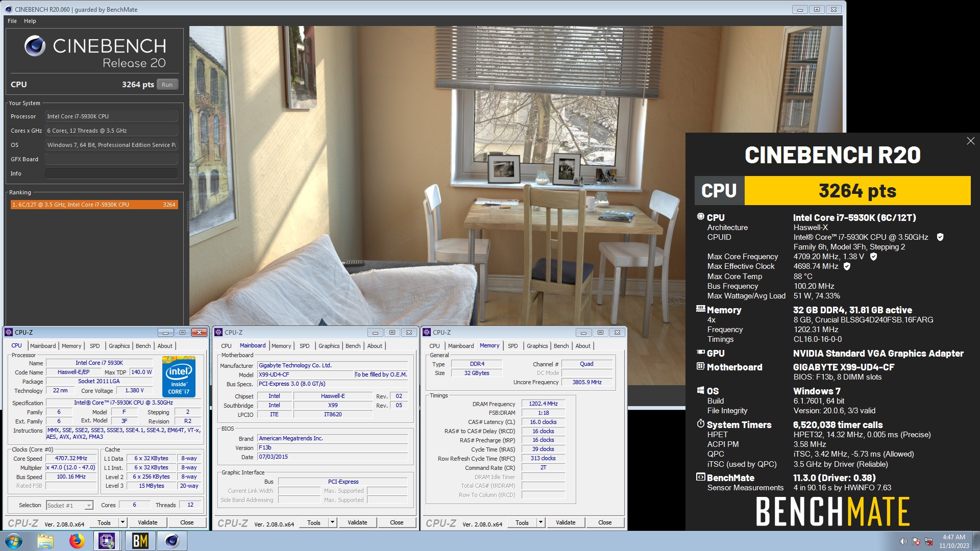Open the Windows Start menu orb

(x=14, y=541)
